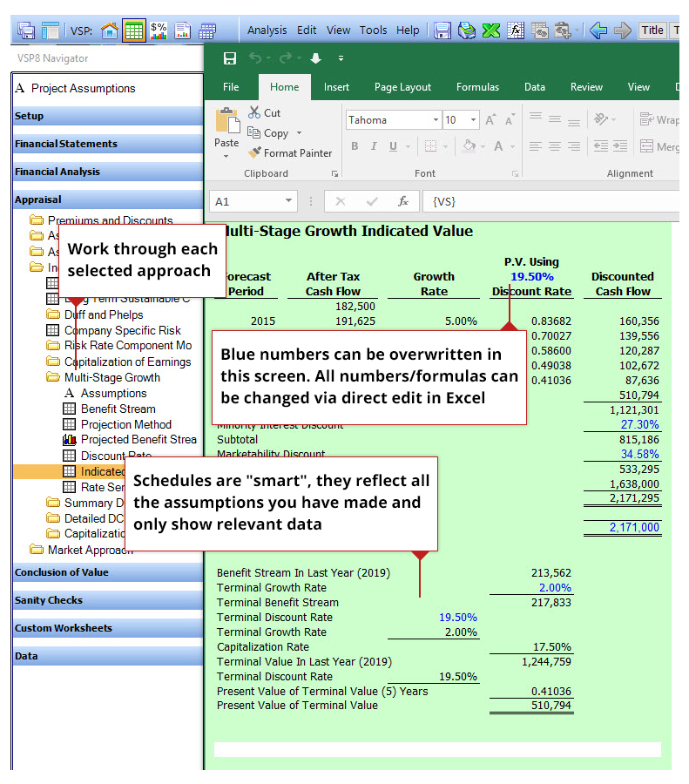Click the Fill Color paint bucket
The image size is (689, 784).
click(469, 146)
